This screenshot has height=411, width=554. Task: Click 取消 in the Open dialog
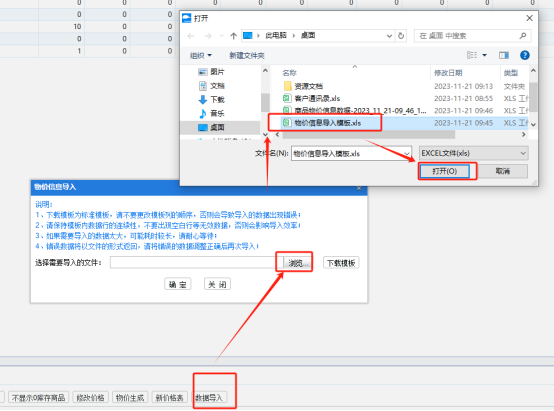(x=503, y=171)
